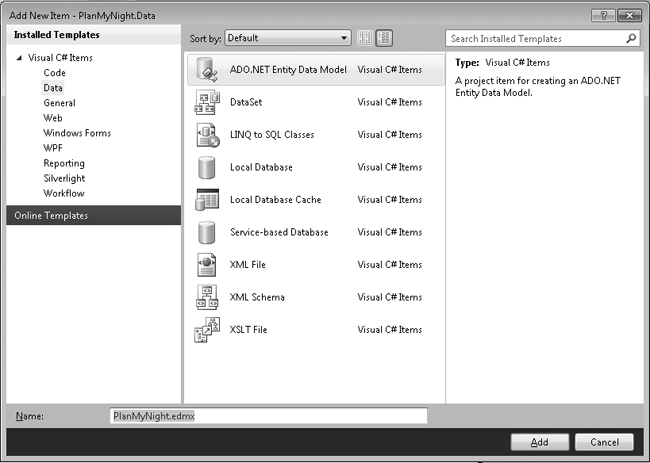Image resolution: width=650 pixels, height=463 pixels.
Task: Choose the Web category
Action: [53, 118]
